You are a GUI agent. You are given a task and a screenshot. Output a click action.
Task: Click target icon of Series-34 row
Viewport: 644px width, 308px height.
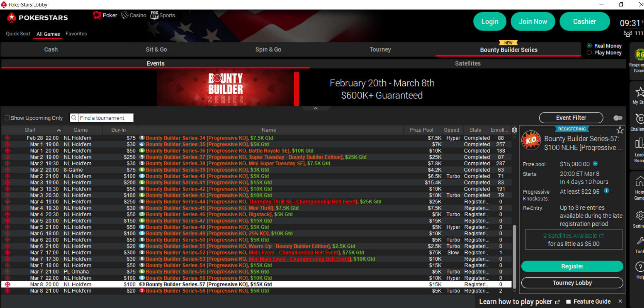[7, 138]
